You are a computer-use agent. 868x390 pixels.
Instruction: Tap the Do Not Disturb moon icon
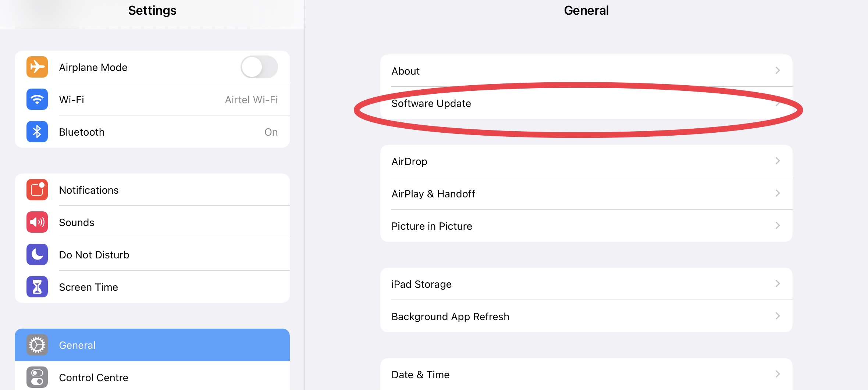pyautogui.click(x=37, y=254)
